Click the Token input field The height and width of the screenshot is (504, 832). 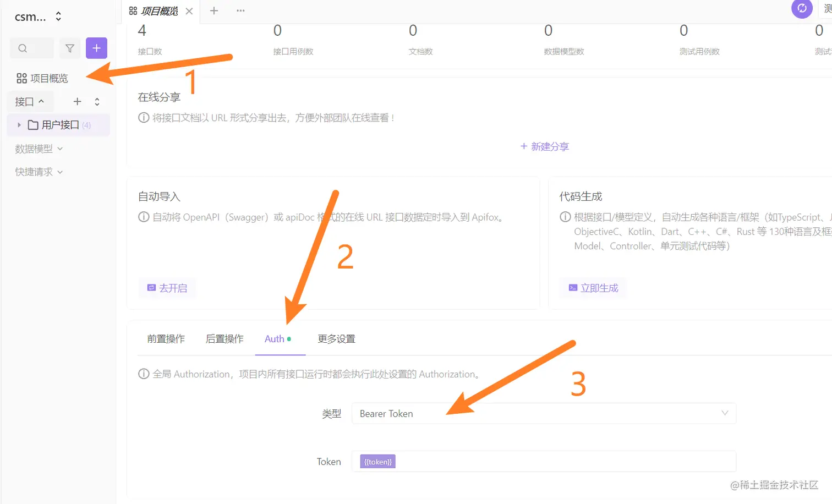pyautogui.click(x=544, y=462)
